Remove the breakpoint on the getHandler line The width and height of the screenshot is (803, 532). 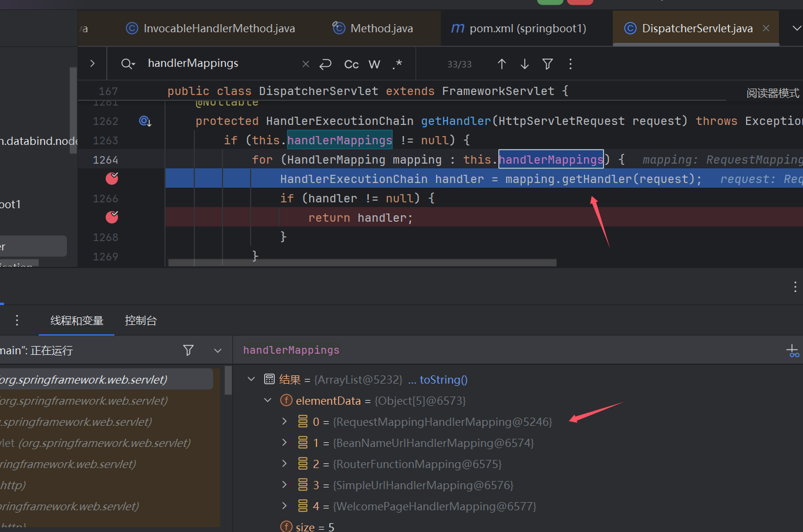click(x=112, y=178)
